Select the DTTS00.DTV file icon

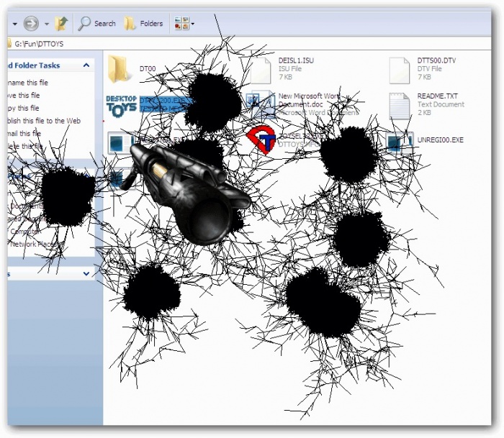tap(399, 70)
